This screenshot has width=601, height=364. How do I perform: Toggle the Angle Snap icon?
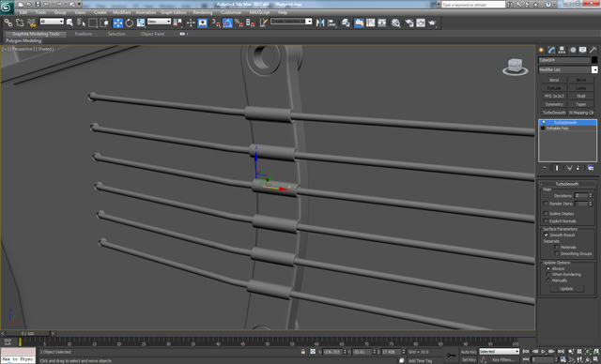point(227,23)
